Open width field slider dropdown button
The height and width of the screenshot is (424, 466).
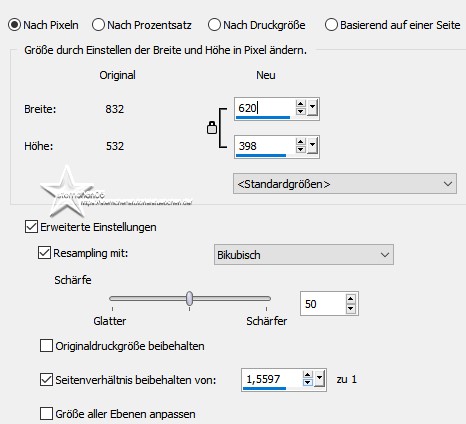point(312,108)
